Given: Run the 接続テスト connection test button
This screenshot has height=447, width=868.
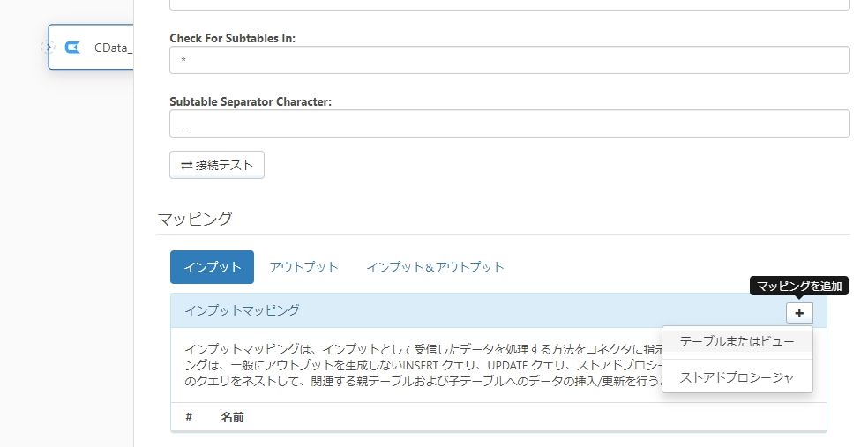Looking at the screenshot, I should 217,165.
